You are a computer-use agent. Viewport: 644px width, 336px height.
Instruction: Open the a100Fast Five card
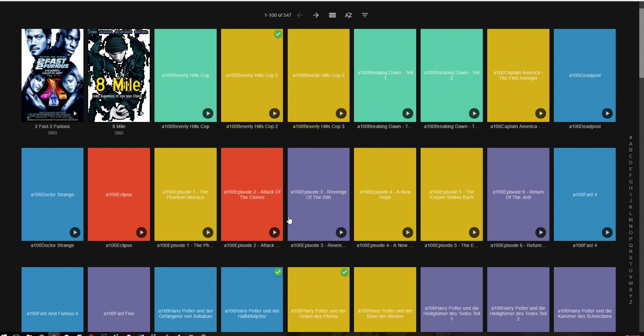tap(119, 299)
